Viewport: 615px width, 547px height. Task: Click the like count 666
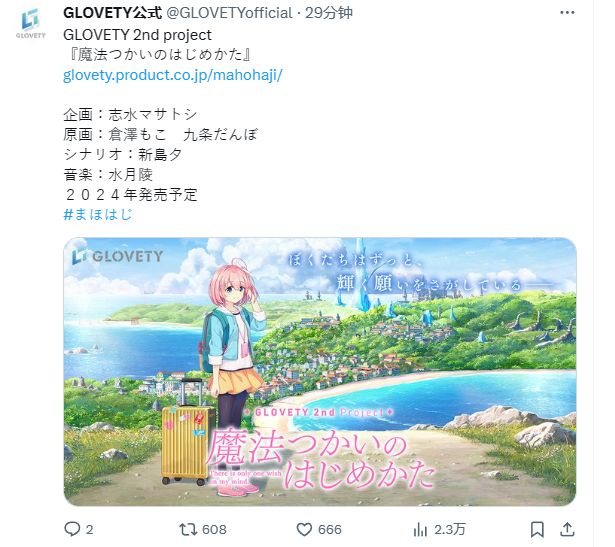tap(330, 530)
